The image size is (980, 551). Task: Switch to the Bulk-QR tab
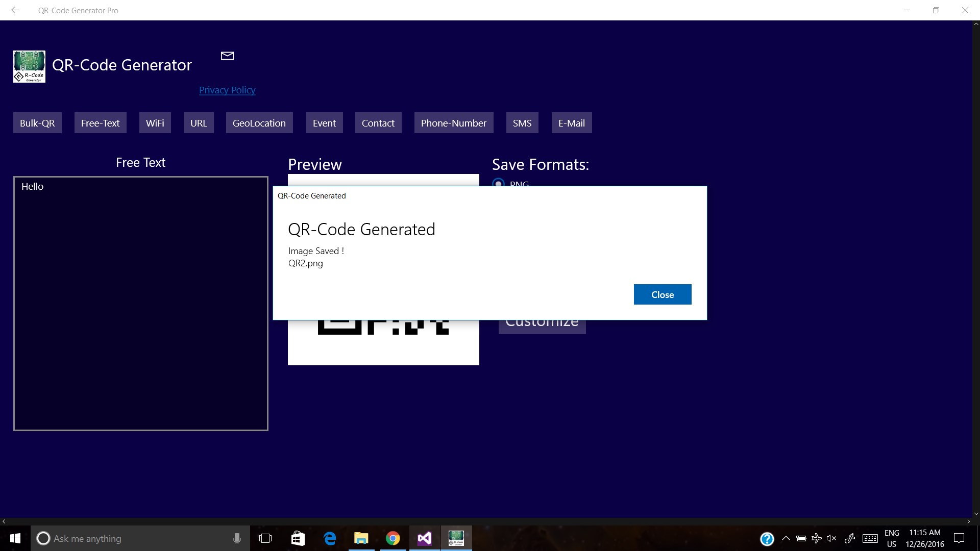tap(37, 123)
